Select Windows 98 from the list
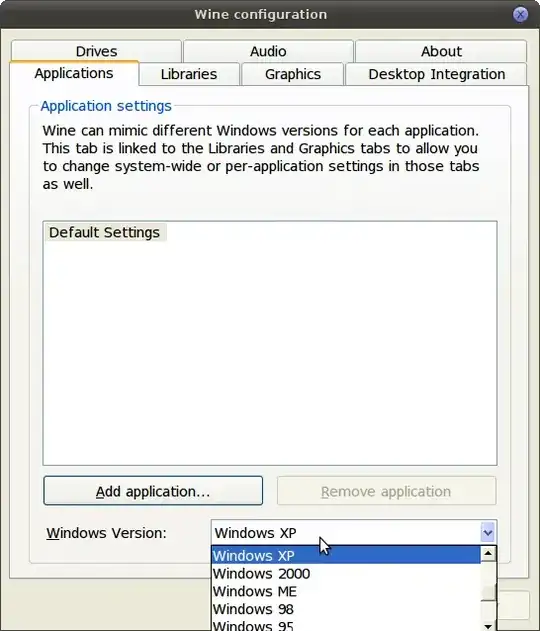The height and width of the screenshot is (631, 540). tap(346, 609)
